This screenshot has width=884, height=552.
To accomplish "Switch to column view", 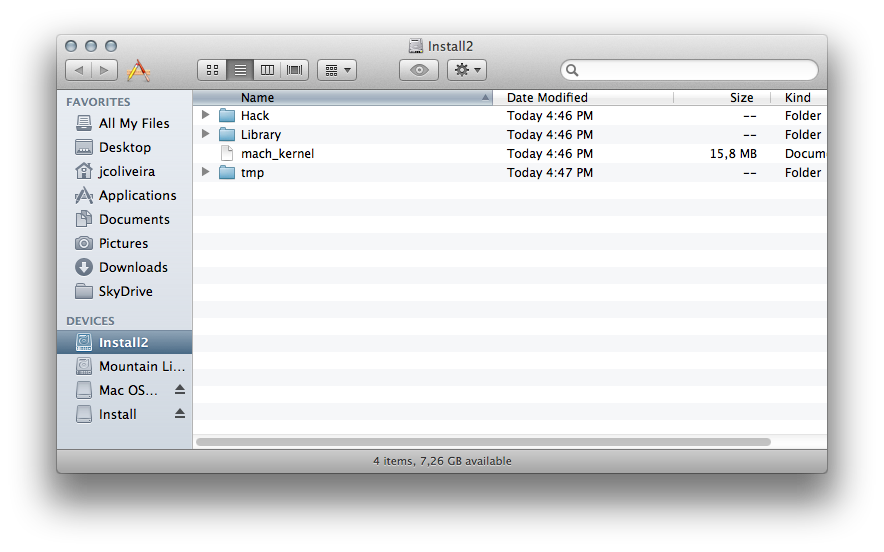I will point(267,70).
